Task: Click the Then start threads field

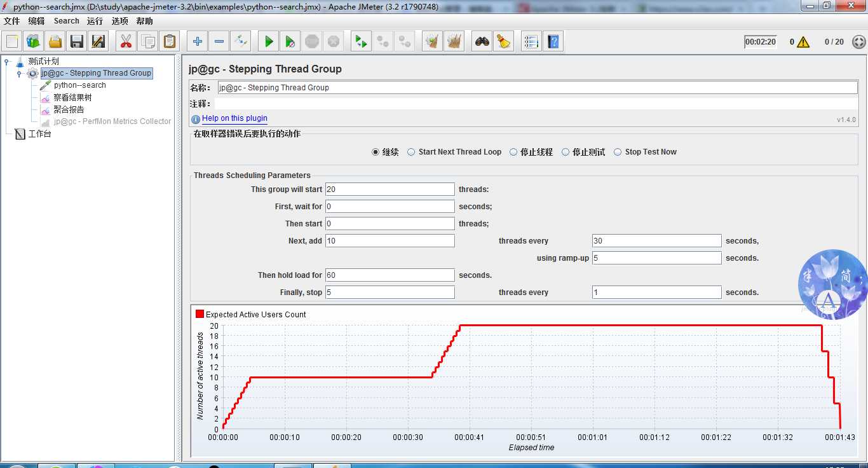Action: click(390, 224)
